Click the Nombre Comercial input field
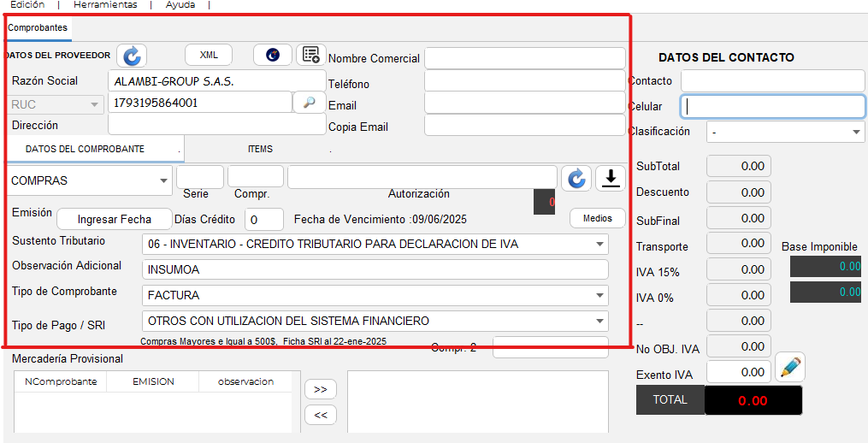The width and height of the screenshot is (868, 443). [524, 58]
